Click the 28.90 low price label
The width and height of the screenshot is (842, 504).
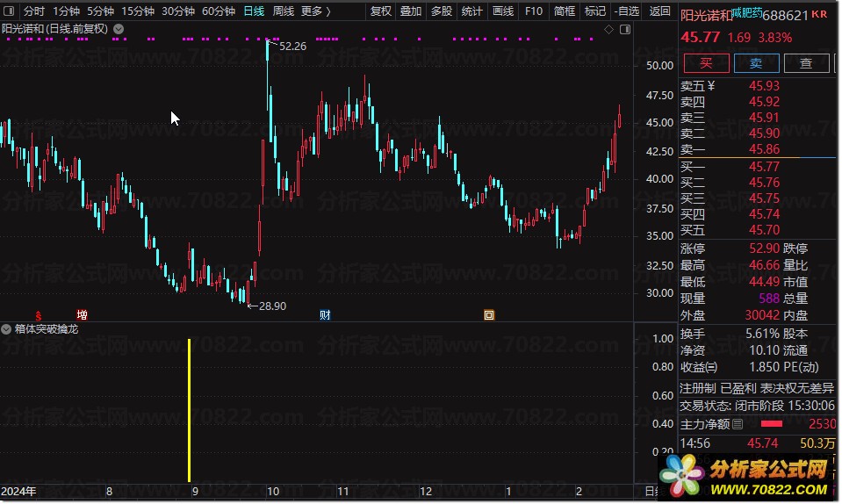tap(272, 306)
